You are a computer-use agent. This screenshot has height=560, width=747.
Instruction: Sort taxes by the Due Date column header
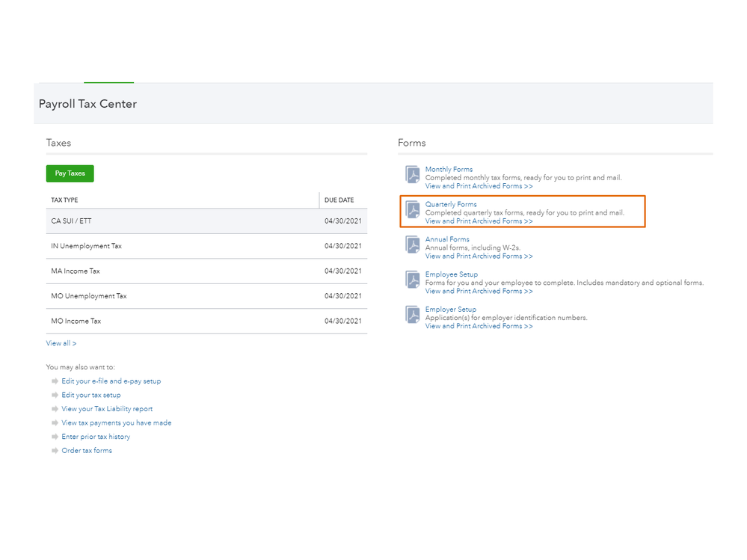[339, 200]
